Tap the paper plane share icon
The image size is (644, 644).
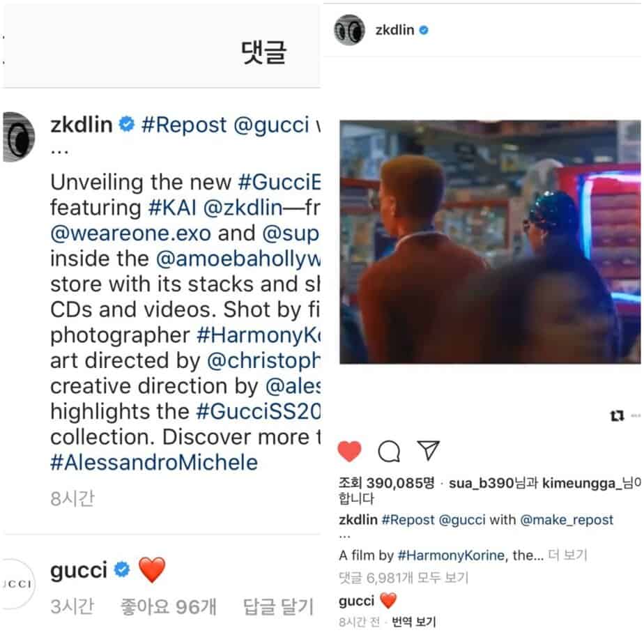(429, 450)
